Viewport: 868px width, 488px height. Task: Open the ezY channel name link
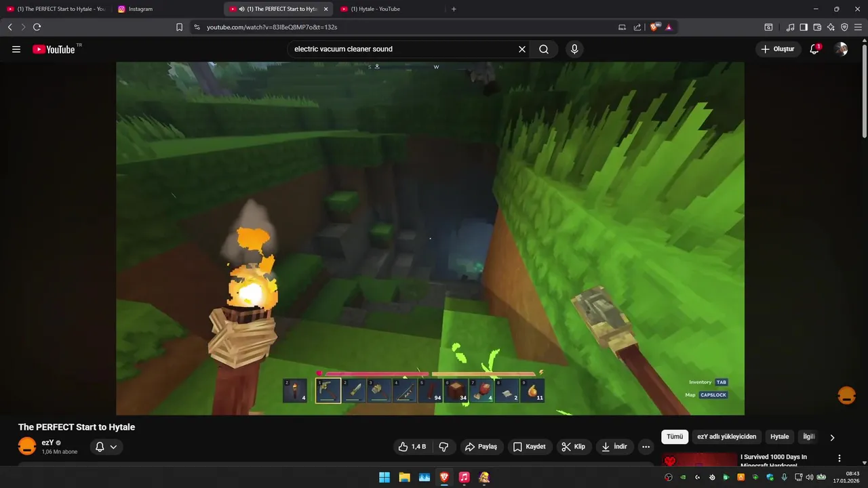[x=47, y=443]
